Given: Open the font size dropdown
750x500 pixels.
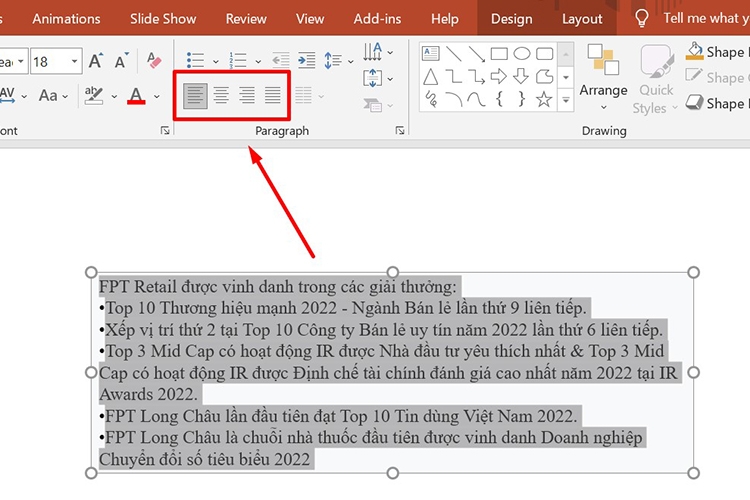Looking at the screenshot, I should pos(74,61).
